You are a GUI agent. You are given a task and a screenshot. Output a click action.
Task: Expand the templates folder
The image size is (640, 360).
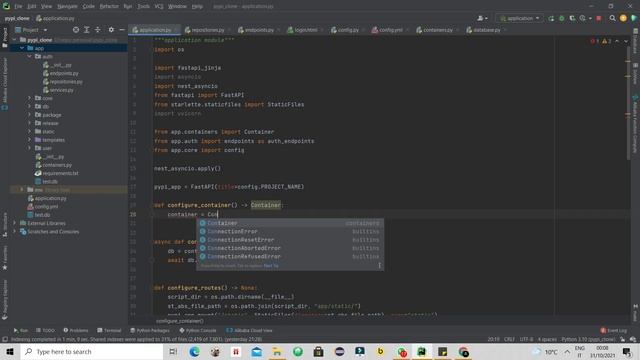(x=29, y=140)
